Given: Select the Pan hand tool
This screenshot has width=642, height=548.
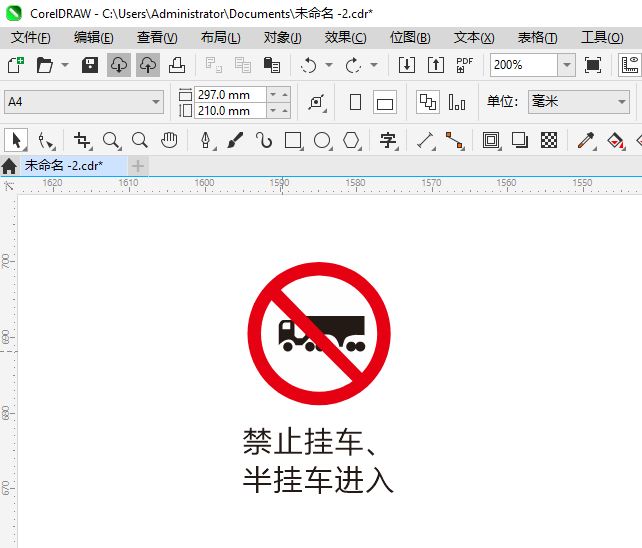Looking at the screenshot, I should [x=169, y=140].
